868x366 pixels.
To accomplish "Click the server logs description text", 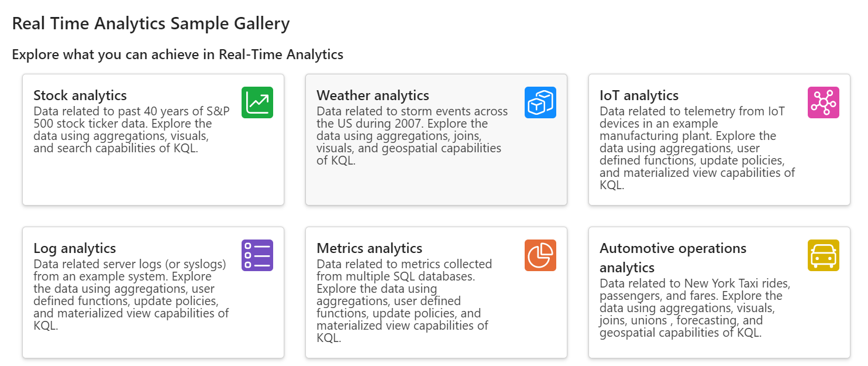I will click(130, 295).
